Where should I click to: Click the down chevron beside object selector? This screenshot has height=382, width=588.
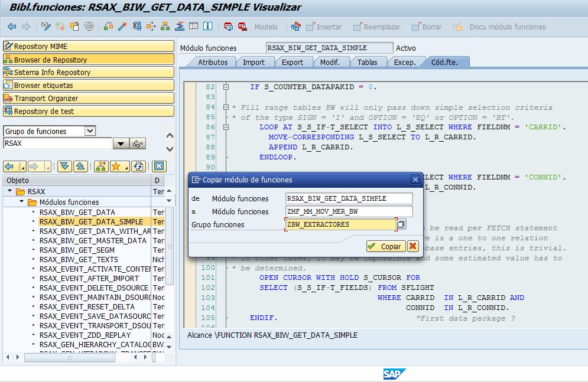tap(170, 149)
